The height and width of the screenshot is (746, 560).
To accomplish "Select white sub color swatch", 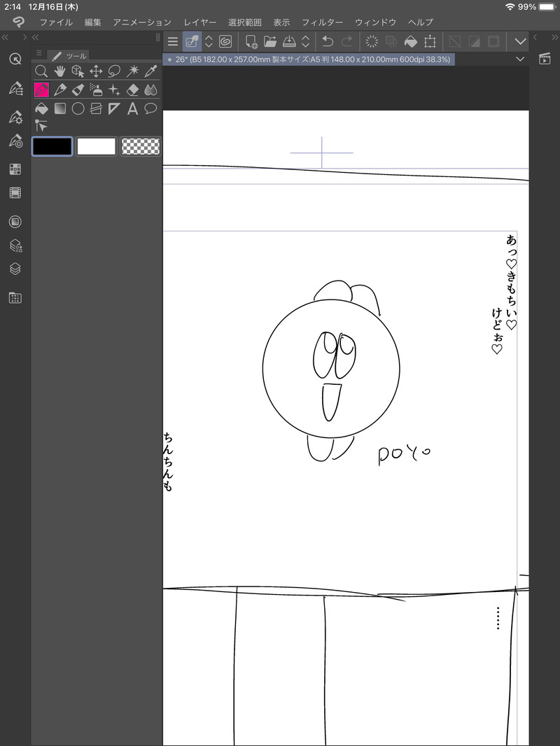I will [96, 146].
